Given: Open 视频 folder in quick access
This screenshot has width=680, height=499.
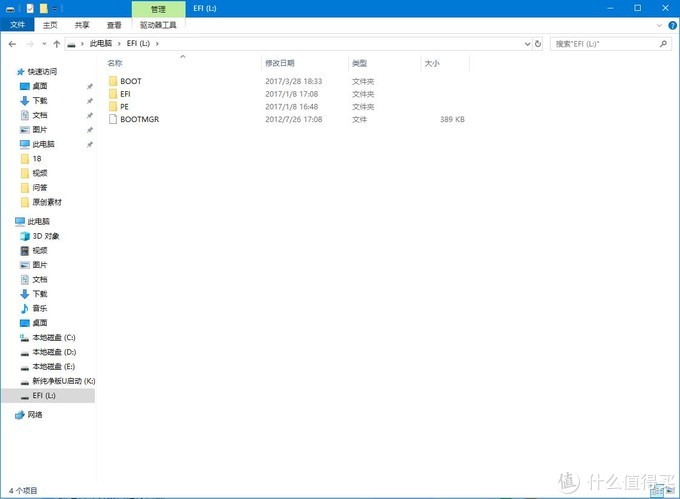Looking at the screenshot, I should (40, 173).
